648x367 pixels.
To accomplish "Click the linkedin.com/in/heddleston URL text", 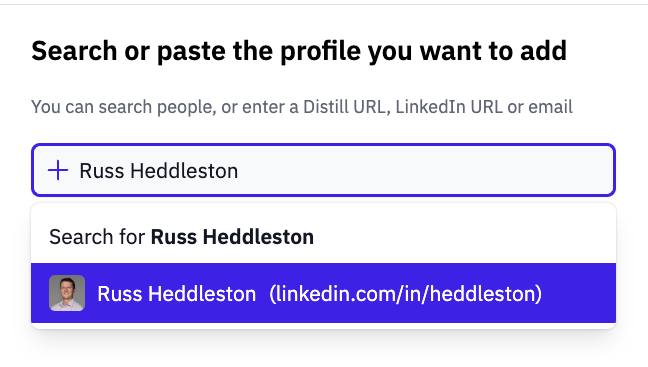I will tap(405, 294).
